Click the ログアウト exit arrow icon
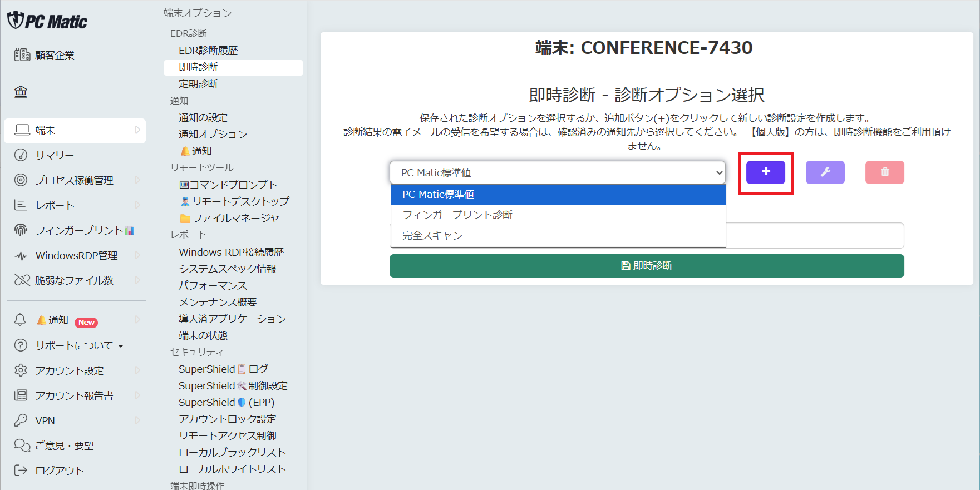This screenshot has height=490, width=980. pyautogui.click(x=21, y=471)
